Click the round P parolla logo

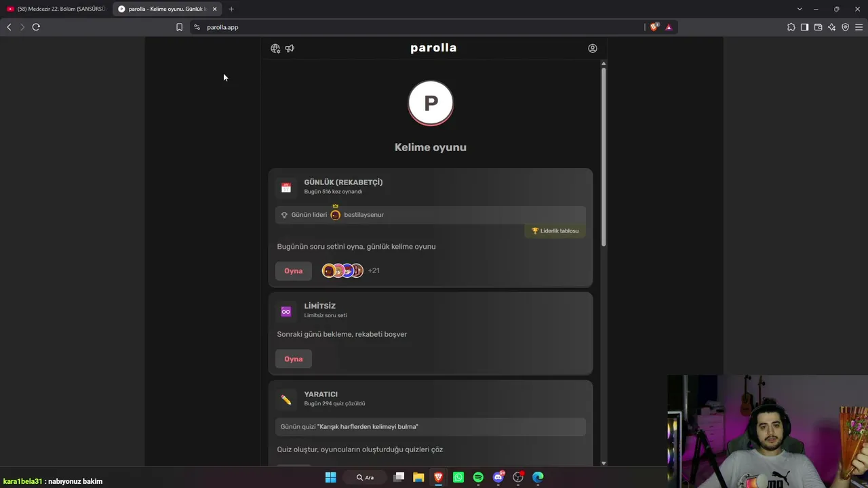[x=431, y=103]
